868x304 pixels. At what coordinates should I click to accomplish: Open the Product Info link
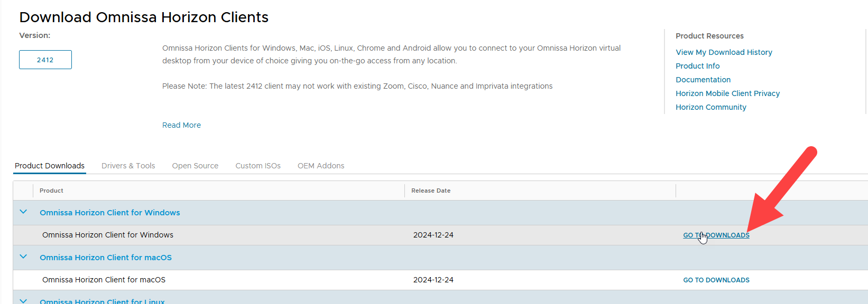(x=698, y=66)
